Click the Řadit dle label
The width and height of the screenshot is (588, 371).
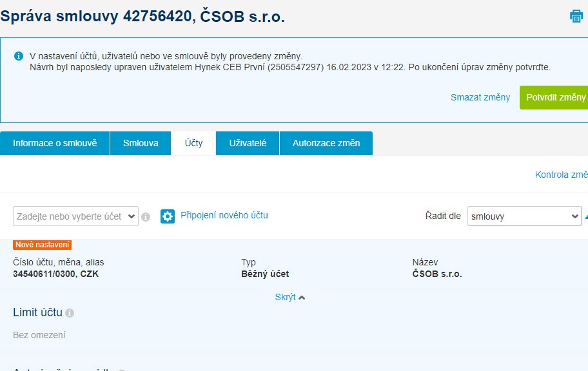tap(443, 216)
